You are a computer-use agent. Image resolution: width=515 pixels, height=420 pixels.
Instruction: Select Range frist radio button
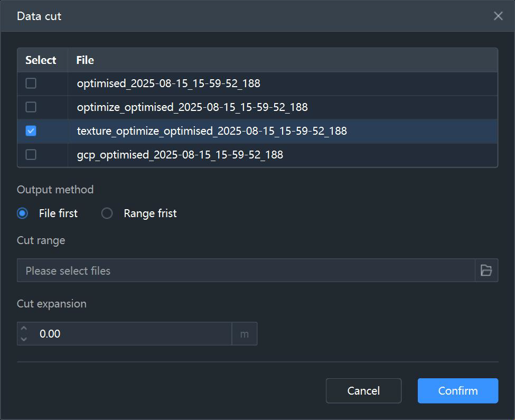(107, 213)
